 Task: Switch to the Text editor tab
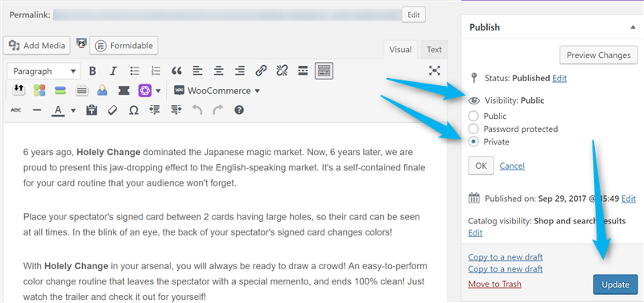click(x=434, y=50)
